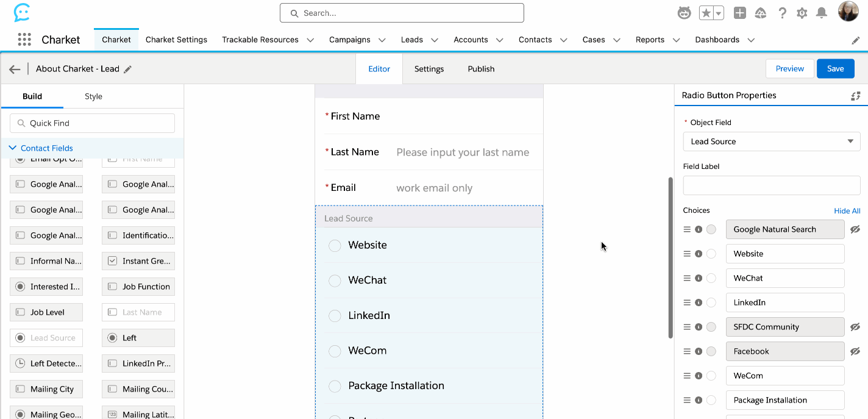This screenshot has height=419, width=868.
Task: Focus the global Search box
Action: click(402, 13)
